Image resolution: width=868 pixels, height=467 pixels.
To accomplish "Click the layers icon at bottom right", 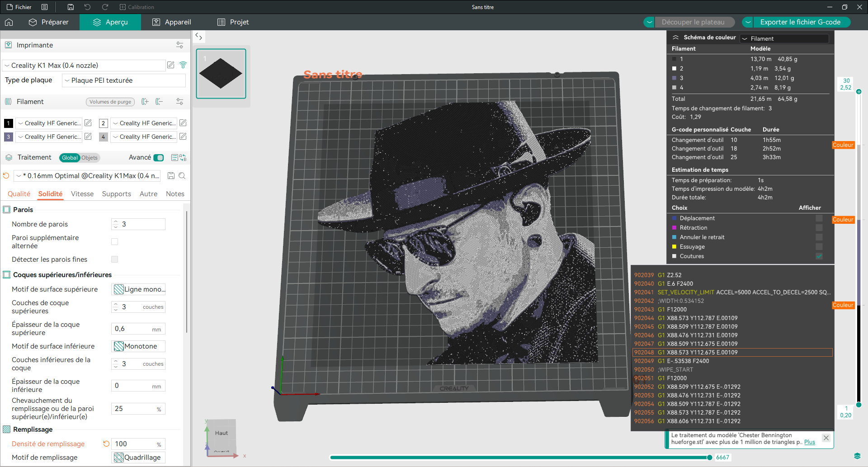I will click(x=857, y=456).
